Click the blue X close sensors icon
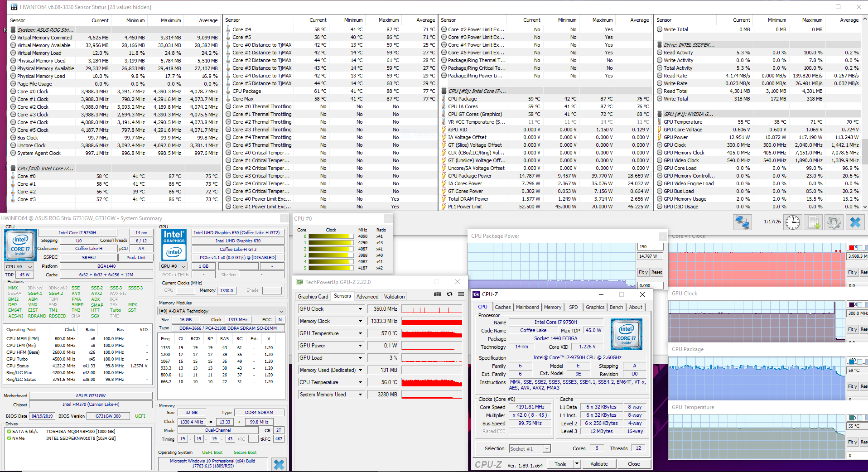Viewport: 868px width, 472px height. tap(855, 222)
